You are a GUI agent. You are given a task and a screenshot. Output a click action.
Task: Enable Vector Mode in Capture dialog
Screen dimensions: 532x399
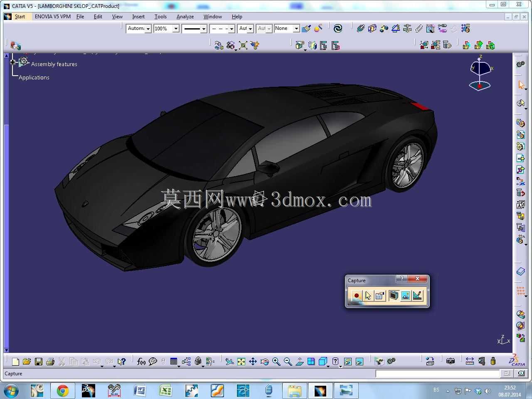point(417,296)
